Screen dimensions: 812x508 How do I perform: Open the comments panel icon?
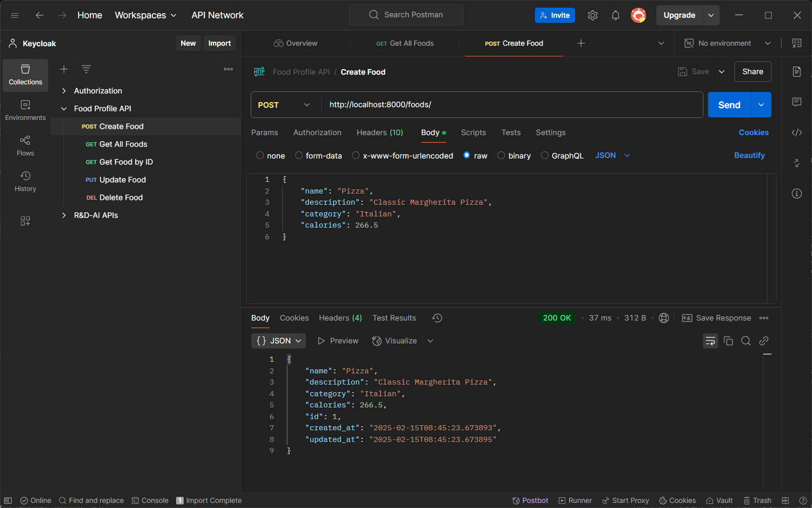pyautogui.click(x=797, y=102)
